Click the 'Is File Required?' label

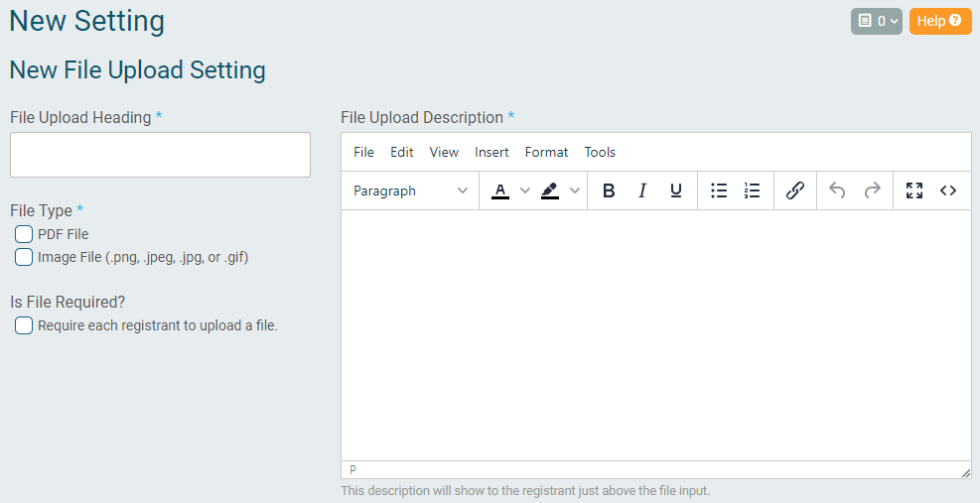(68, 302)
